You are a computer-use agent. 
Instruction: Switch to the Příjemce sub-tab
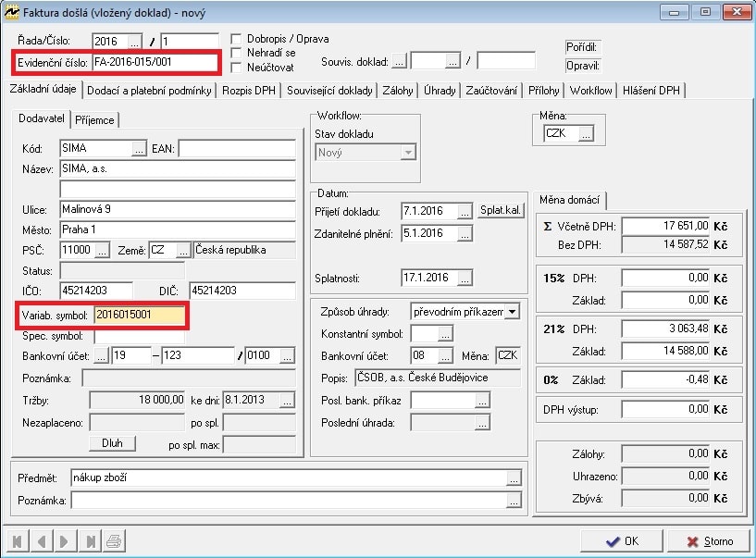coord(94,120)
